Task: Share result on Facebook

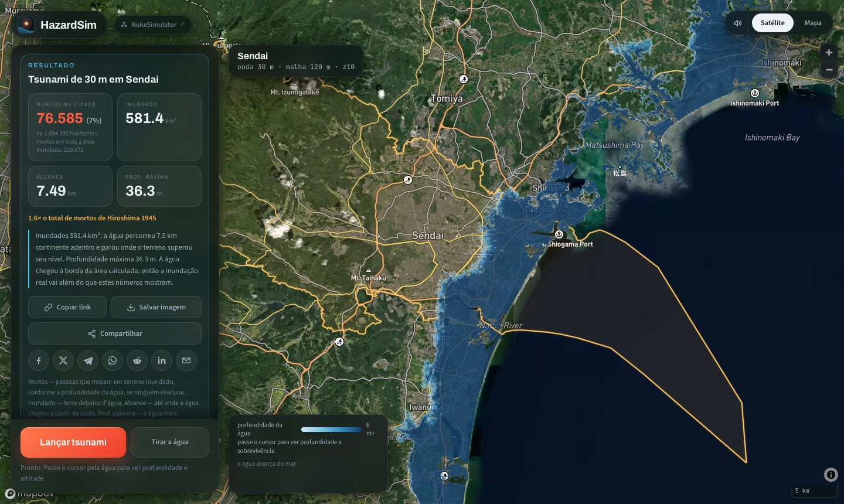Action: [39, 360]
